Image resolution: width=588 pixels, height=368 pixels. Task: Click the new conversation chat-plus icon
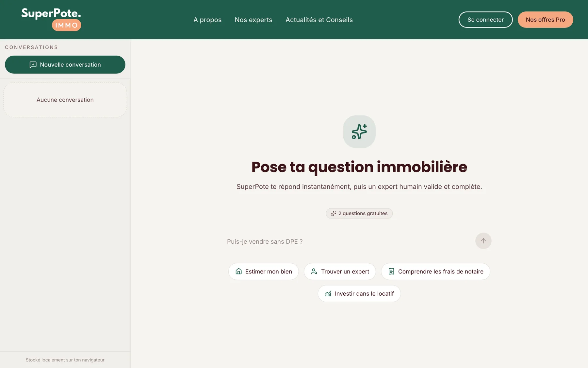point(33,65)
